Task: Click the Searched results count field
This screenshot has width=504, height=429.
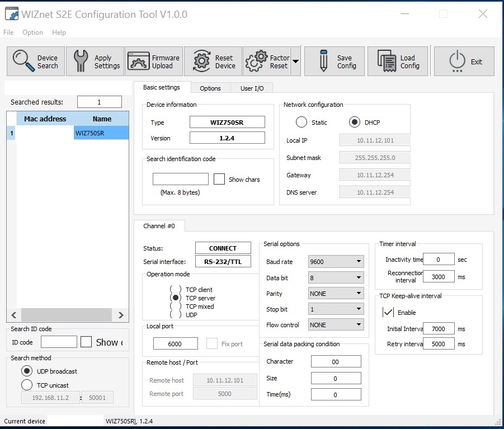Action: pyautogui.click(x=100, y=102)
